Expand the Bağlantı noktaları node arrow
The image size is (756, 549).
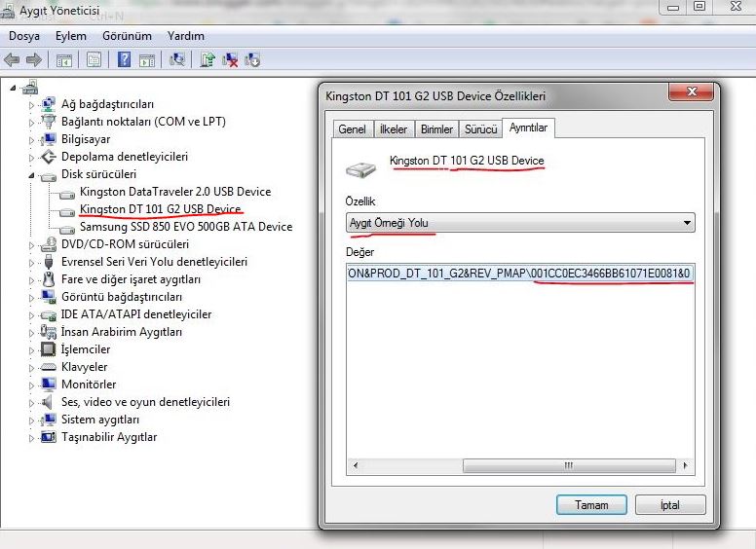point(31,123)
